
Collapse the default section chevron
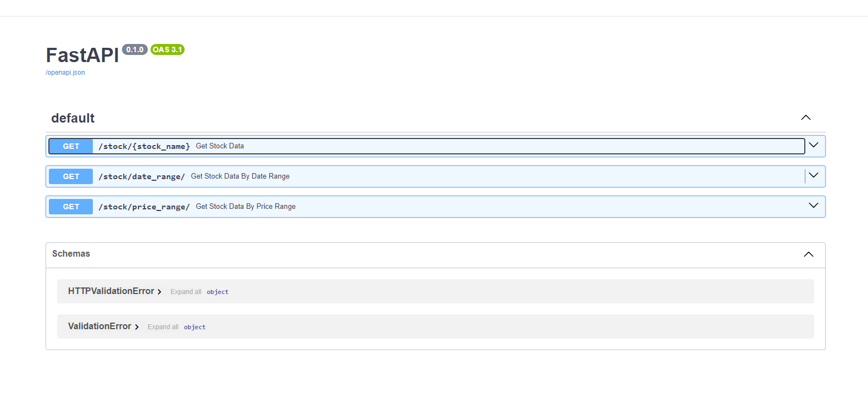point(806,118)
